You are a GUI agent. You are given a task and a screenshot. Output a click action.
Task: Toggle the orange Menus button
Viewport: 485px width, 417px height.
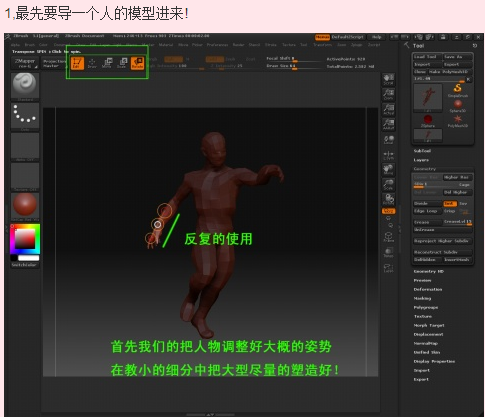point(322,37)
